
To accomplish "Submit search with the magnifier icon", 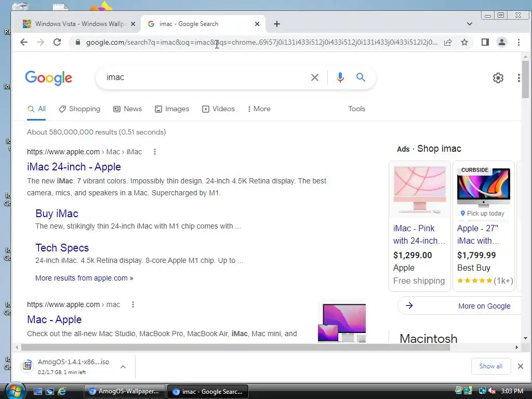I will 361,77.
